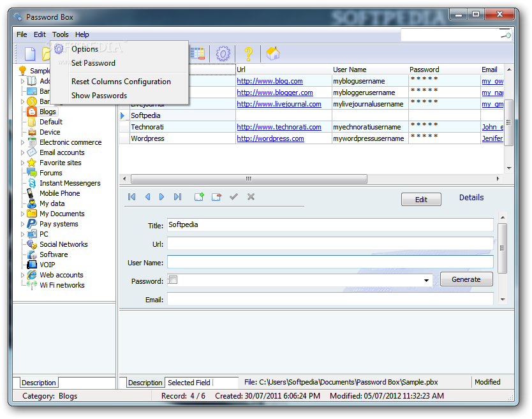The image size is (532, 419).
Task: Open options via the toolbar gear icon
Action: (x=223, y=54)
